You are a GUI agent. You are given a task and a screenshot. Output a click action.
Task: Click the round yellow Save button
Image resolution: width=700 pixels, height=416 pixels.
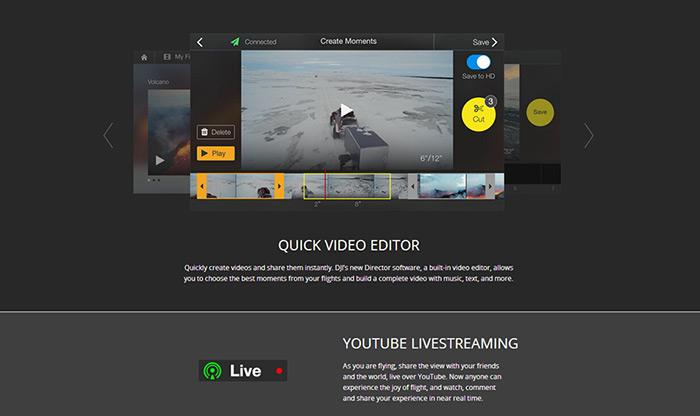(x=540, y=112)
